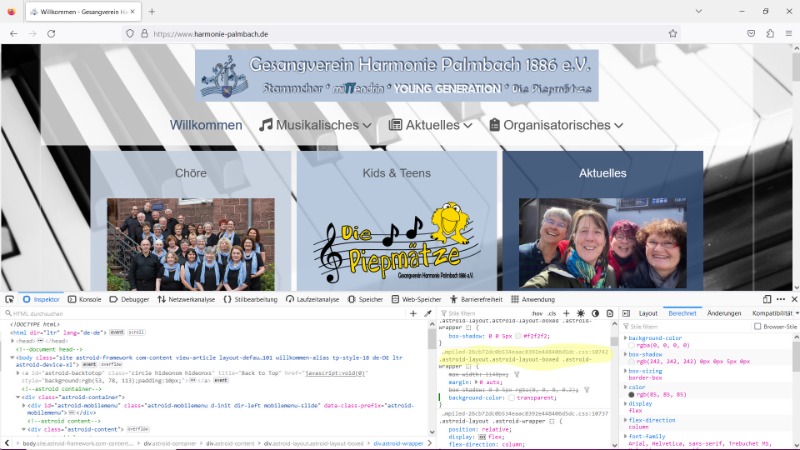Open the Pocket save icon
This screenshot has height=450, width=800.
click(751, 34)
